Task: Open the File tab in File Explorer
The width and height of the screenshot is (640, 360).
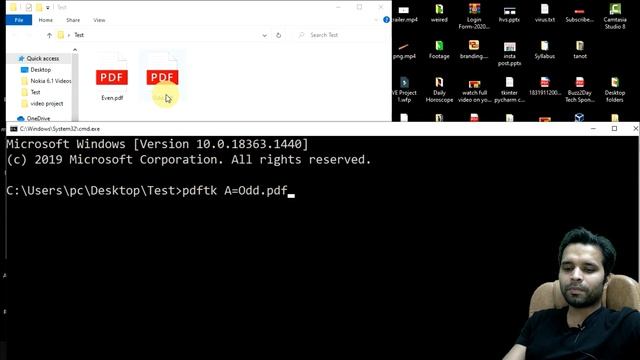Action: pos(19,20)
